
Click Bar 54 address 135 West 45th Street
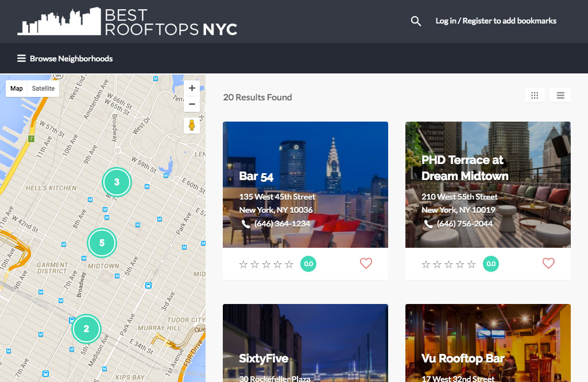pos(277,197)
